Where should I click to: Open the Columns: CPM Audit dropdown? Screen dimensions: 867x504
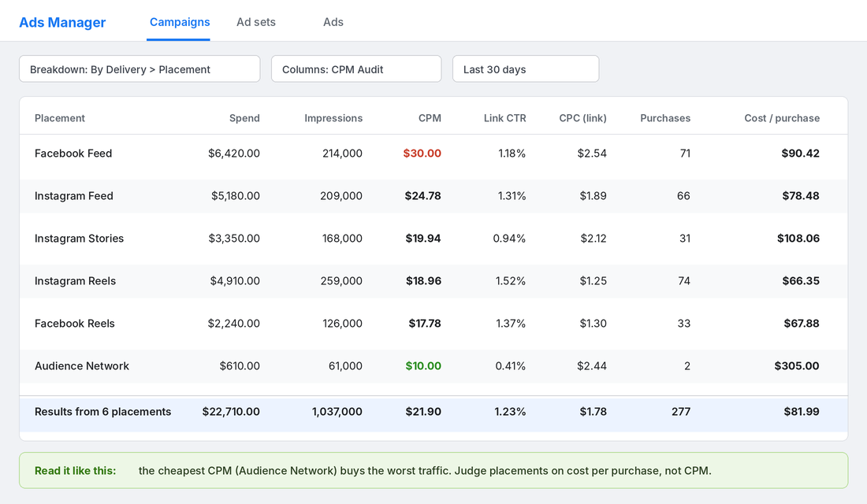point(356,69)
